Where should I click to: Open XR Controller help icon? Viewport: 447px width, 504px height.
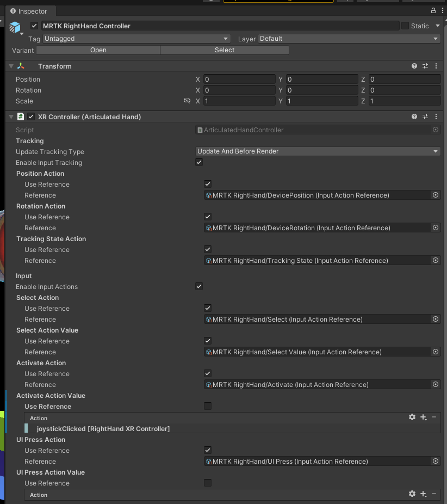tap(414, 116)
